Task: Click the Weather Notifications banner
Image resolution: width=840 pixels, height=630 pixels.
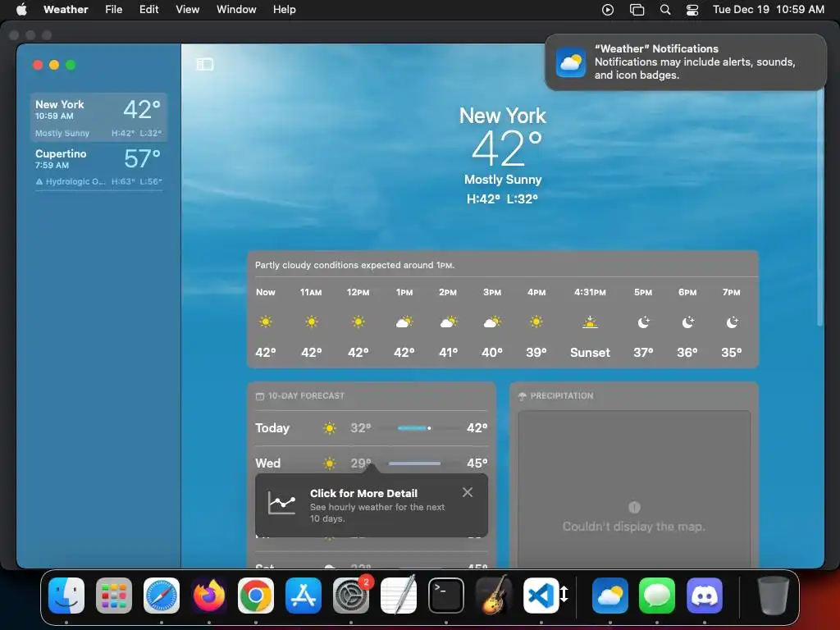Action: pos(685,62)
